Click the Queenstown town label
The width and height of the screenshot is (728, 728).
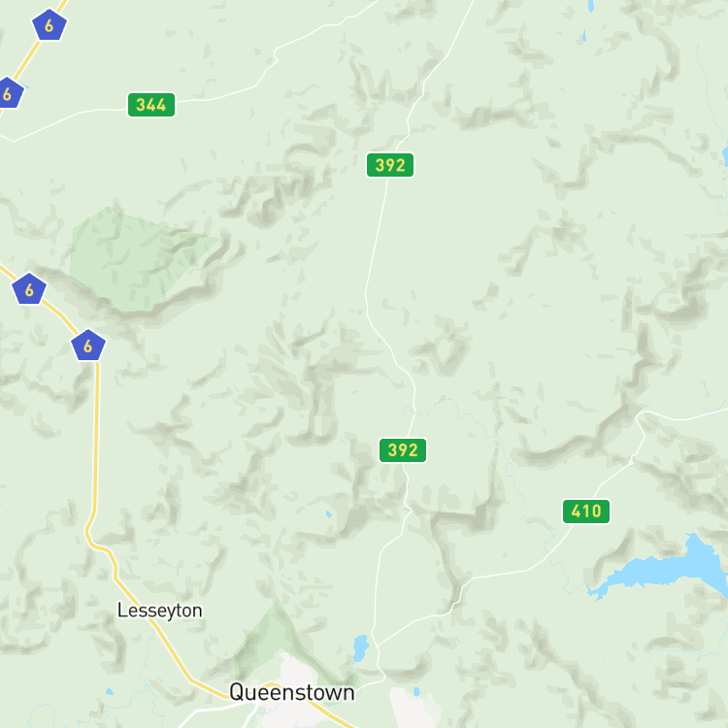pos(292,692)
